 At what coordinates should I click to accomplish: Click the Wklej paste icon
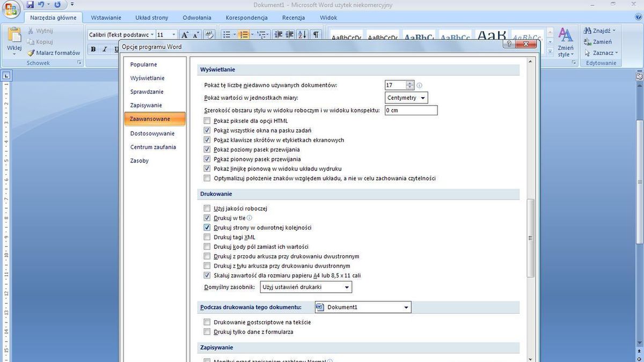tap(14, 35)
